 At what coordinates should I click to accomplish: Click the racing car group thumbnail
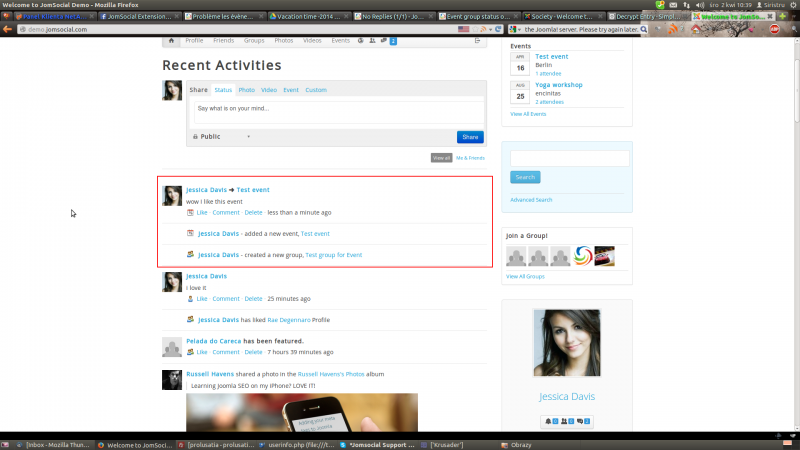coord(605,256)
